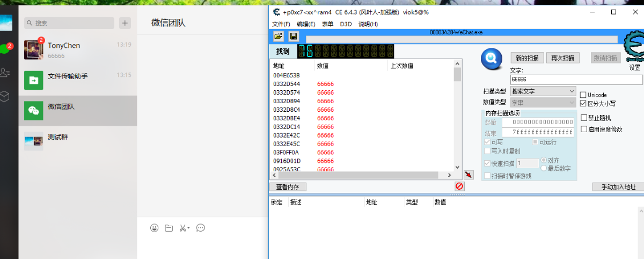644x259 pixels.
Task: Click the floppy disk save icon
Action: (x=294, y=36)
